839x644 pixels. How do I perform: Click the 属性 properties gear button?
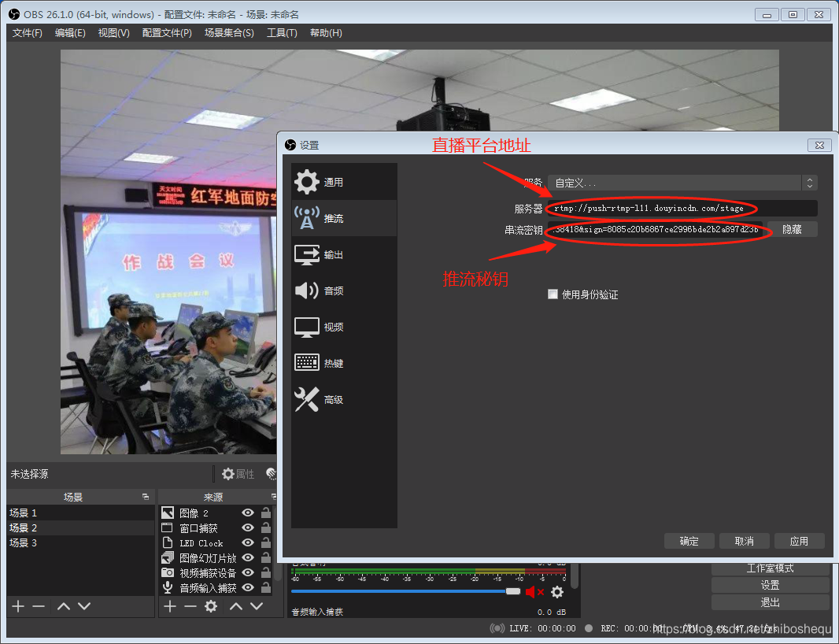coord(238,474)
